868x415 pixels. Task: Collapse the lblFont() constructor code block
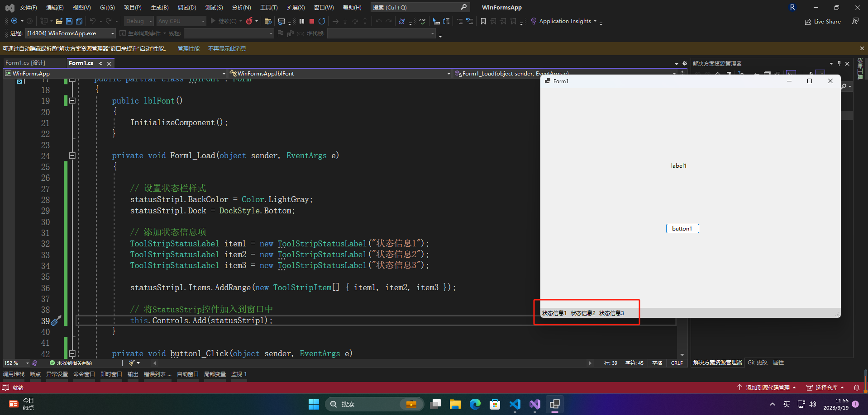72,101
